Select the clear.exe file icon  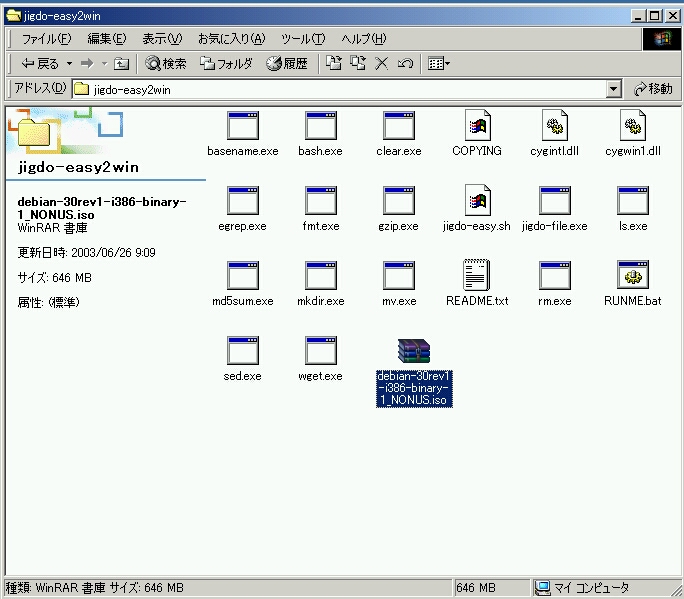pos(399,126)
